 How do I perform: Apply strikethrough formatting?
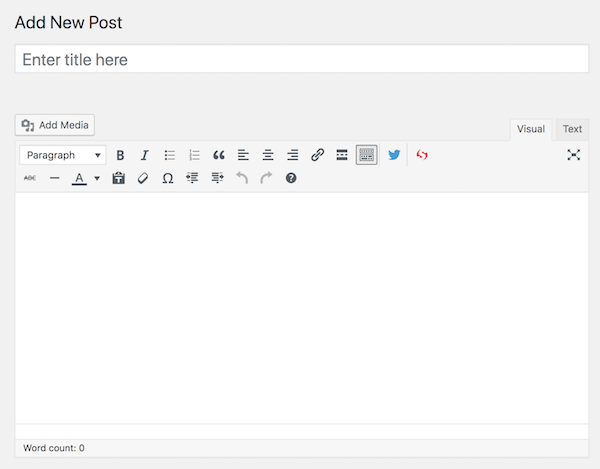(30, 178)
